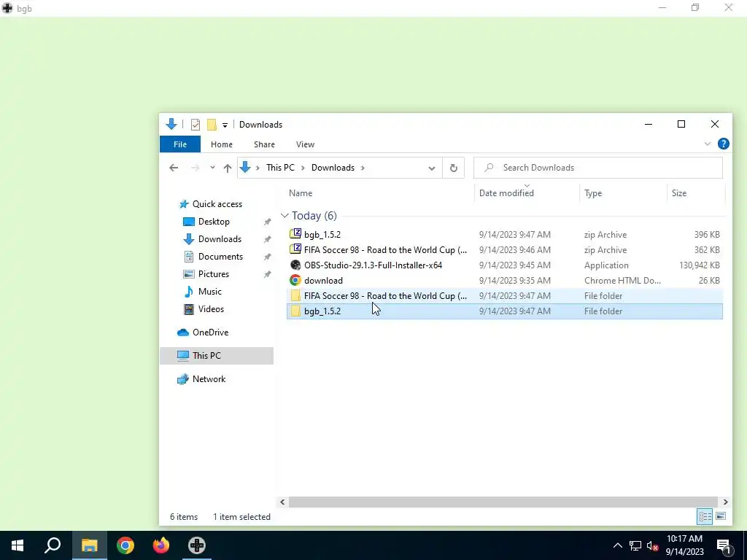Click the 130,942 KB size cell
Image resolution: width=747 pixels, height=560 pixels.
700,265
